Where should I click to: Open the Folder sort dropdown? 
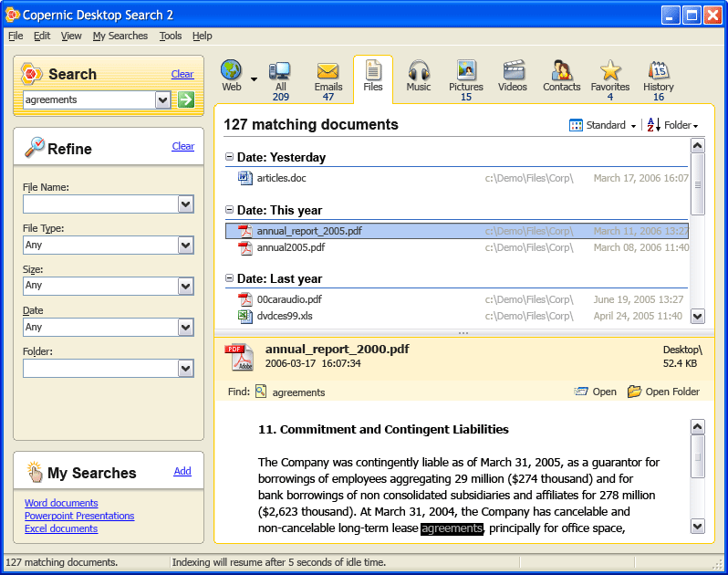tap(672, 125)
